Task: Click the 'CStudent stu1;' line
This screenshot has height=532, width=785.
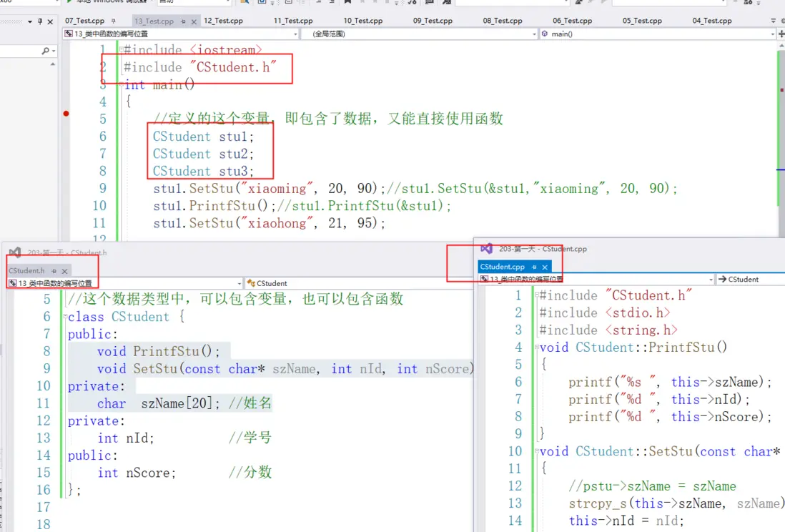Action: [x=203, y=137]
